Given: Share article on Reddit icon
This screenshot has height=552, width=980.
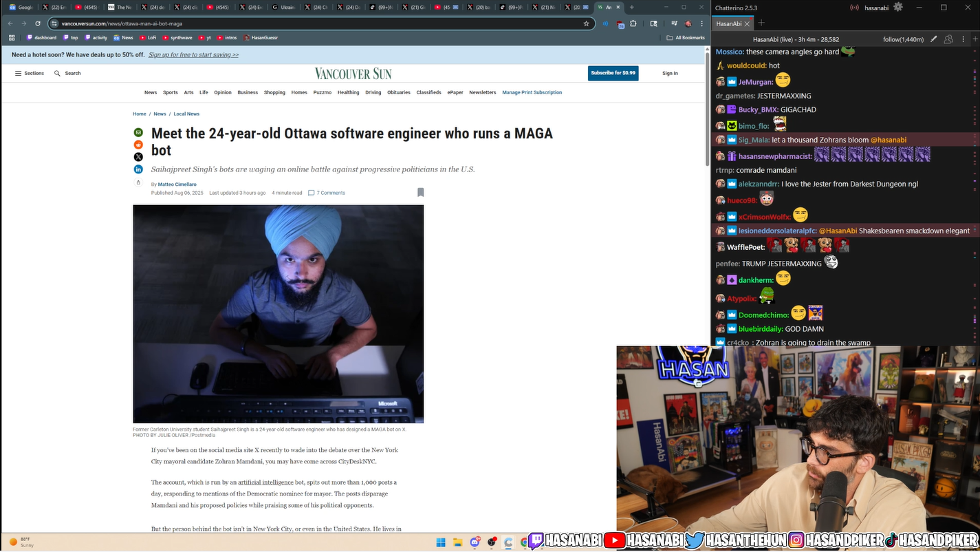Looking at the screenshot, I should coord(138,145).
